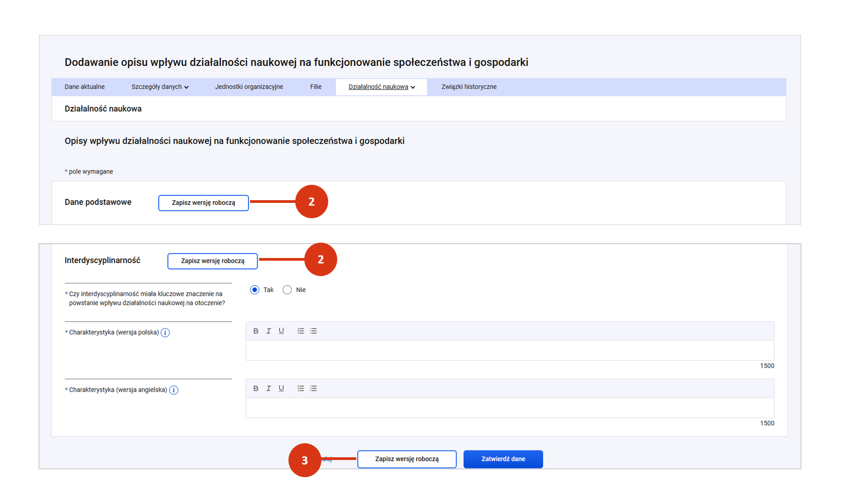The width and height of the screenshot is (868, 488).
Task: Insert numbered list in English characteristic editor
Action: [301, 389]
